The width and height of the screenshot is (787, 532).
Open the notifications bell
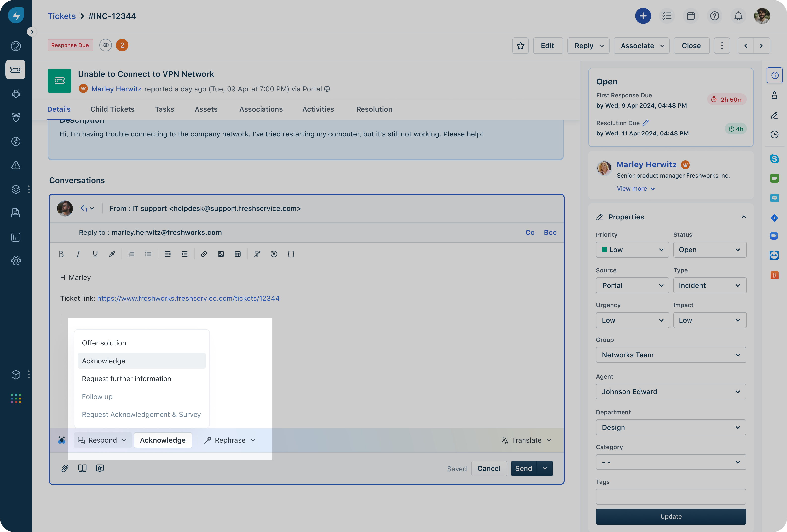738,16
